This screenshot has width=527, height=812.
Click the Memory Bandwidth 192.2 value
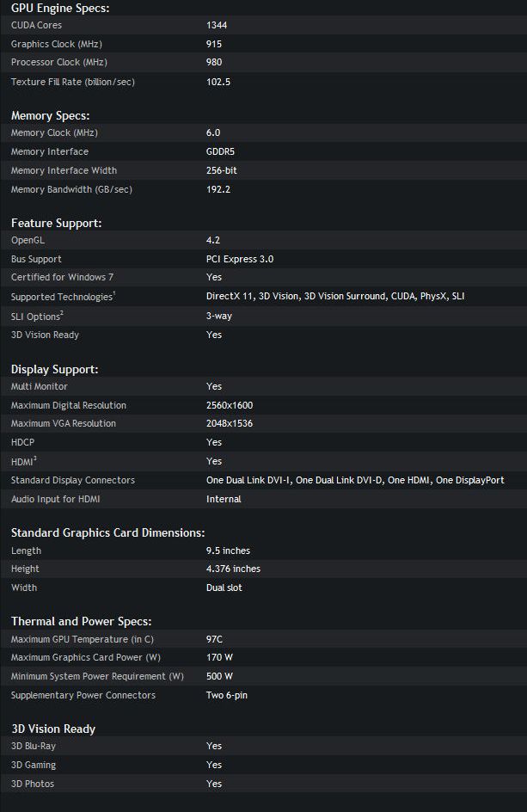click(x=218, y=189)
